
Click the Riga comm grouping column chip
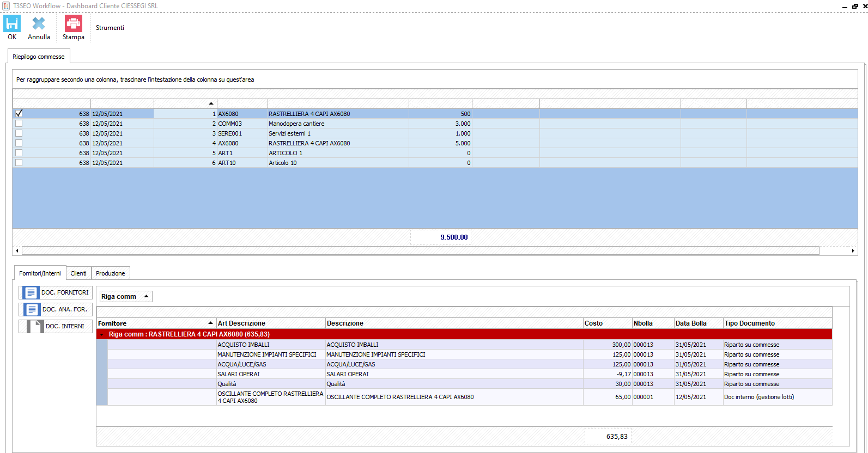125,297
